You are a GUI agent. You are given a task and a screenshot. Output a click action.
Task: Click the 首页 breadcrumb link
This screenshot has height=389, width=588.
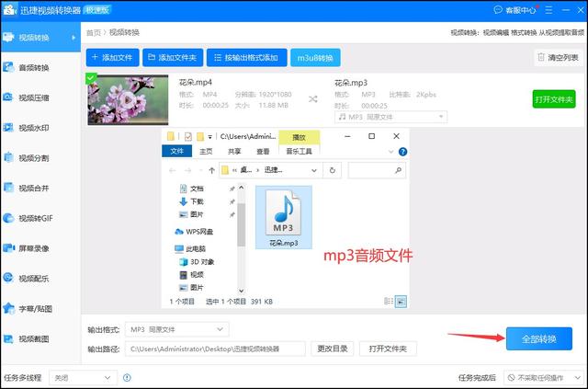click(x=94, y=33)
